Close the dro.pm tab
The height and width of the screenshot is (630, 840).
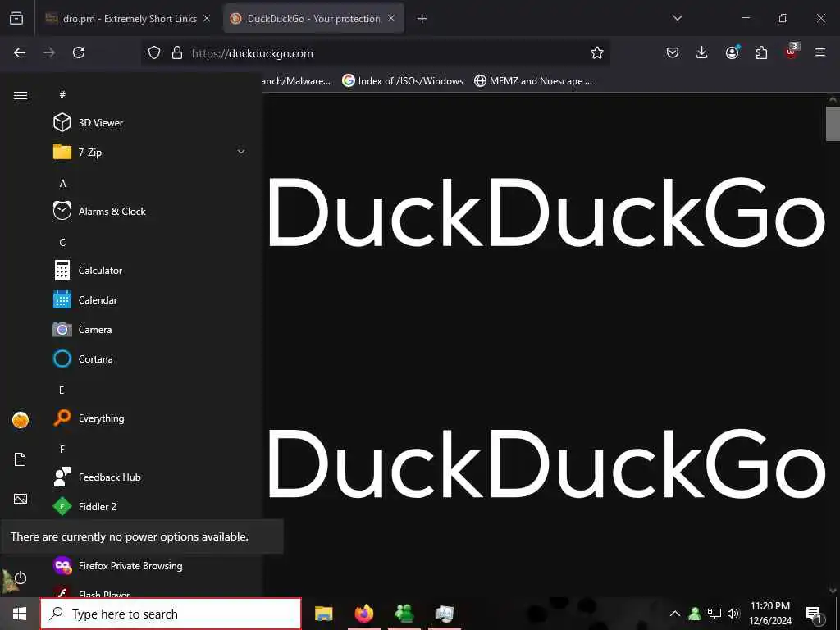(207, 18)
